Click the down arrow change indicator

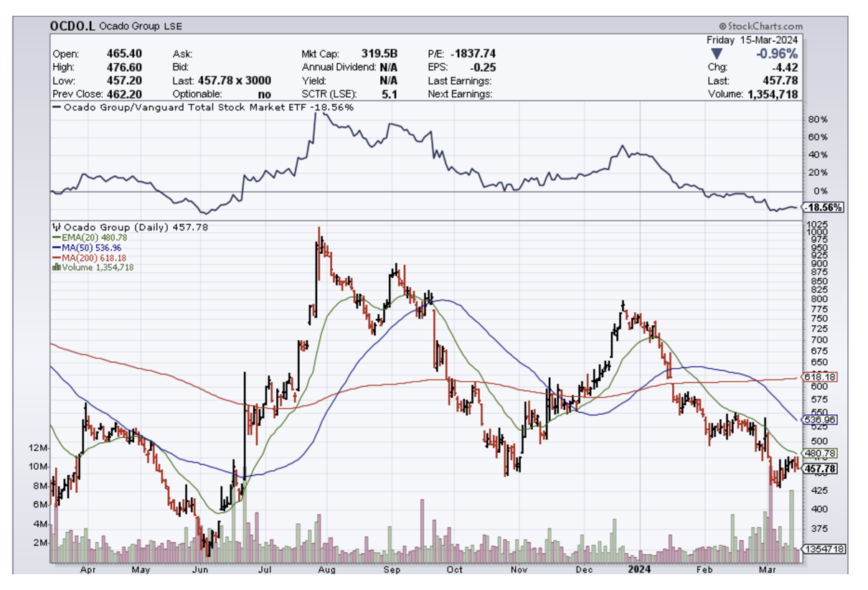[716, 54]
